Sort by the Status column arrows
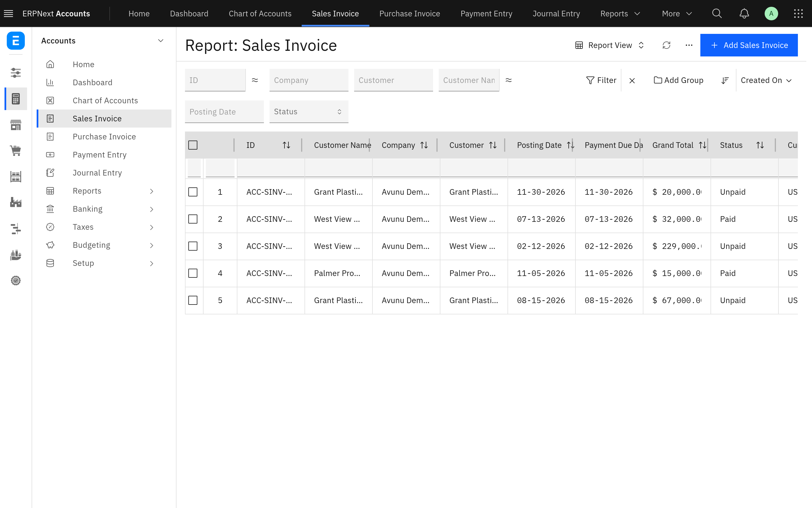The image size is (812, 508). coord(760,145)
